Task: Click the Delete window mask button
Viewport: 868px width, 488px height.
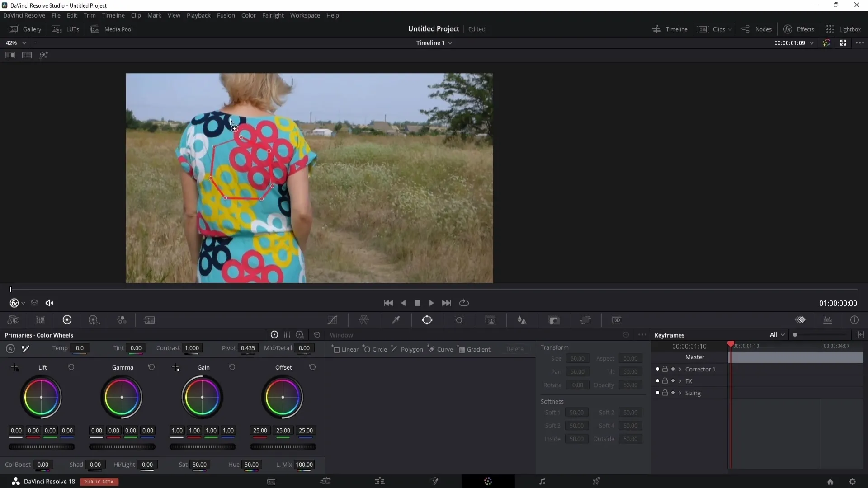Action: pyautogui.click(x=514, y=349)
